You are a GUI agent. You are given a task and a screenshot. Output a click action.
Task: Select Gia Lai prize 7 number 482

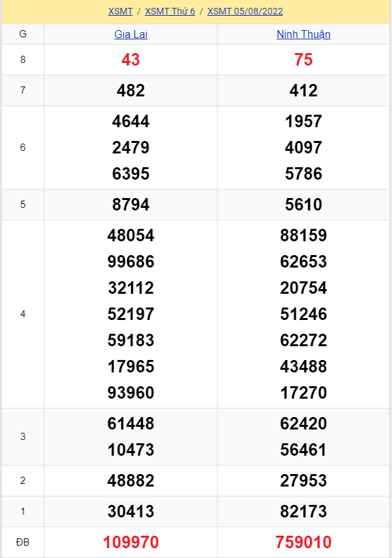[x=130, y=90]
